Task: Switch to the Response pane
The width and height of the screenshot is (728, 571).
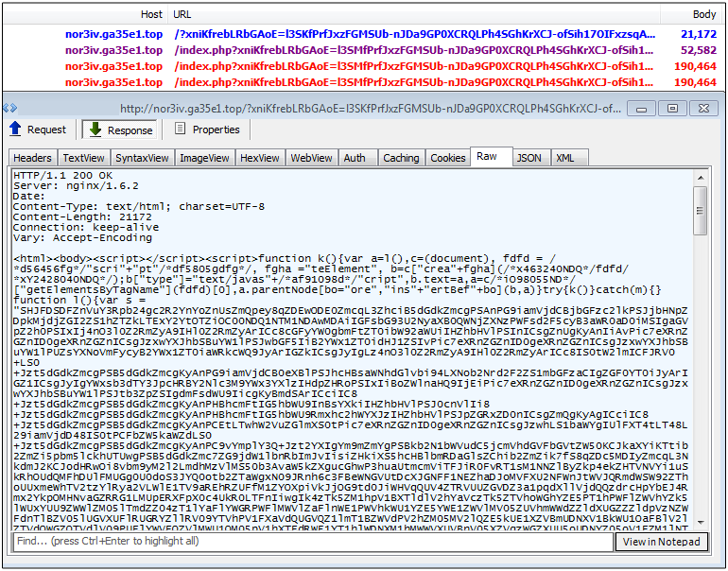Action: pos(120,130)
